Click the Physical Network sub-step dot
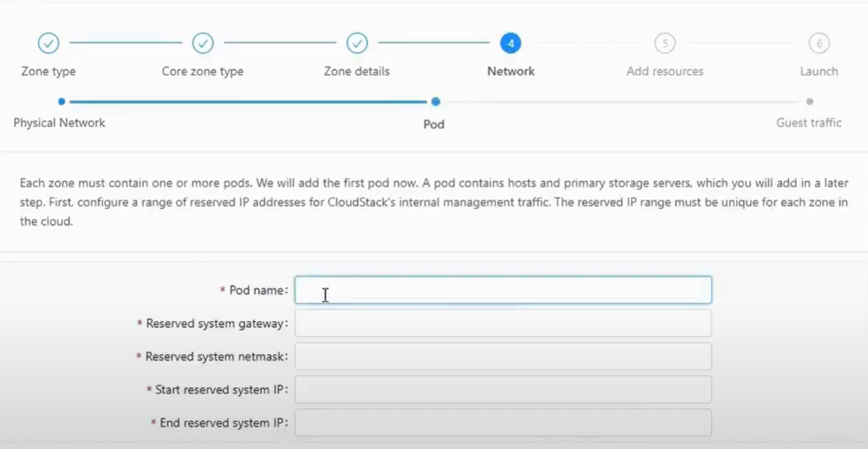 coord(61,101)
